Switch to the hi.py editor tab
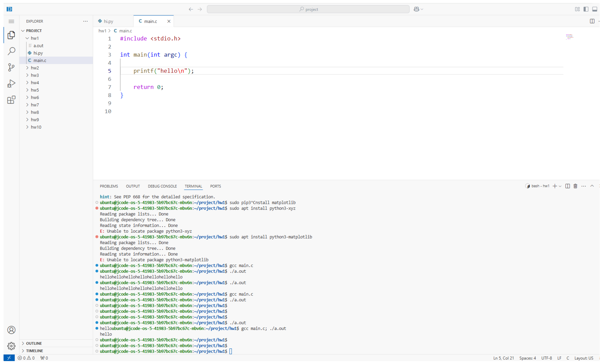The image size is (603, 364). coord(108,21)
